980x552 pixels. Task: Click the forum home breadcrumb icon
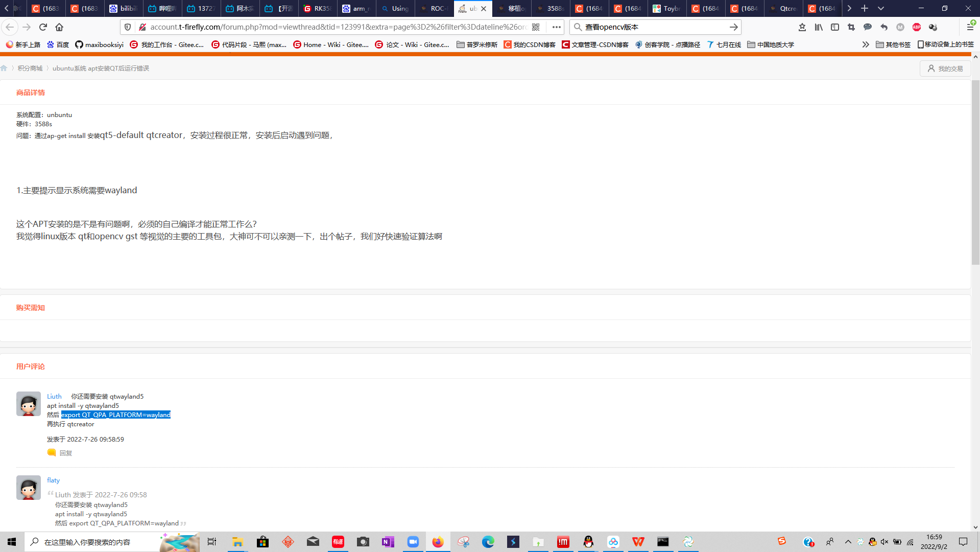pyautogui.click(x=4, y=68)
